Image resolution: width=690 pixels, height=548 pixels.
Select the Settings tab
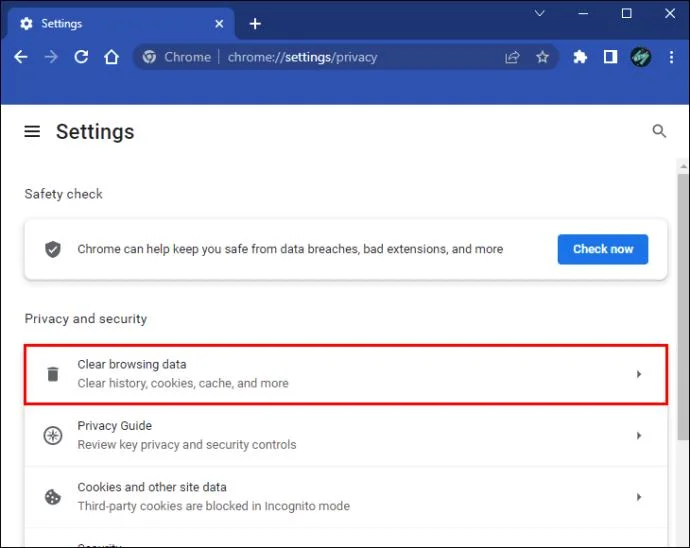[121, 23]
